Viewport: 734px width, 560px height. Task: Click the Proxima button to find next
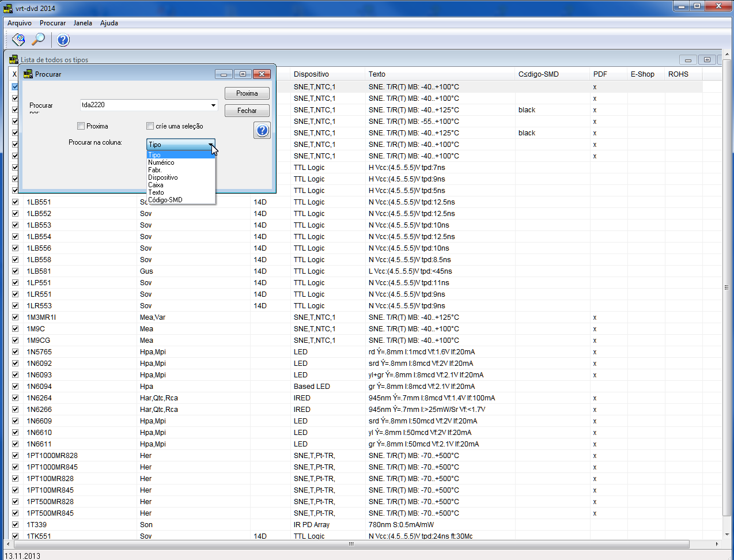point(247,93)
